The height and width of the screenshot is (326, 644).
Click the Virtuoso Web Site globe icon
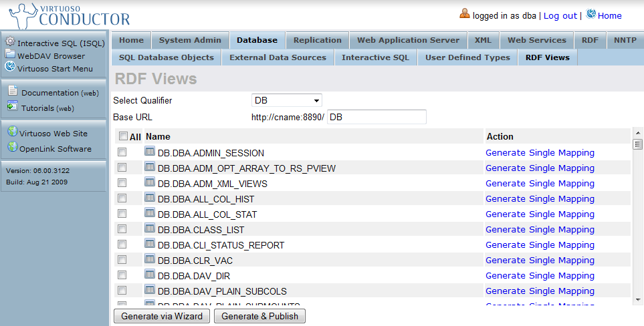pos(12,132)
